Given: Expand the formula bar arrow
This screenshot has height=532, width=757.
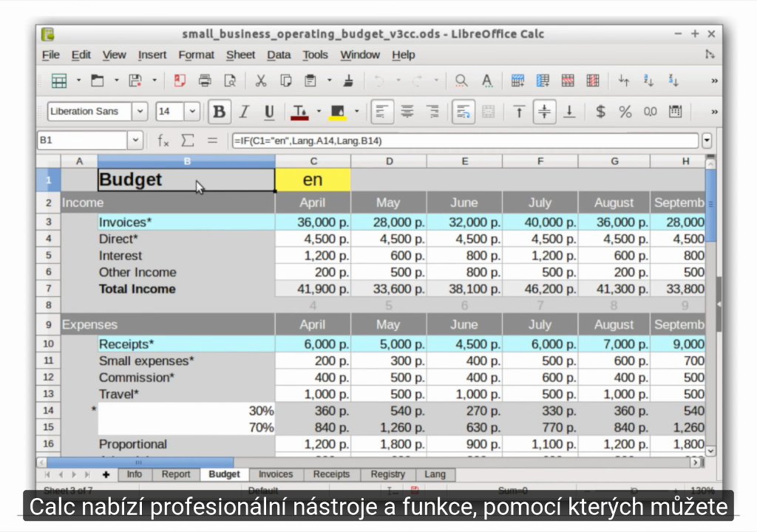Looking at the screenshot, I should [707, 140].
